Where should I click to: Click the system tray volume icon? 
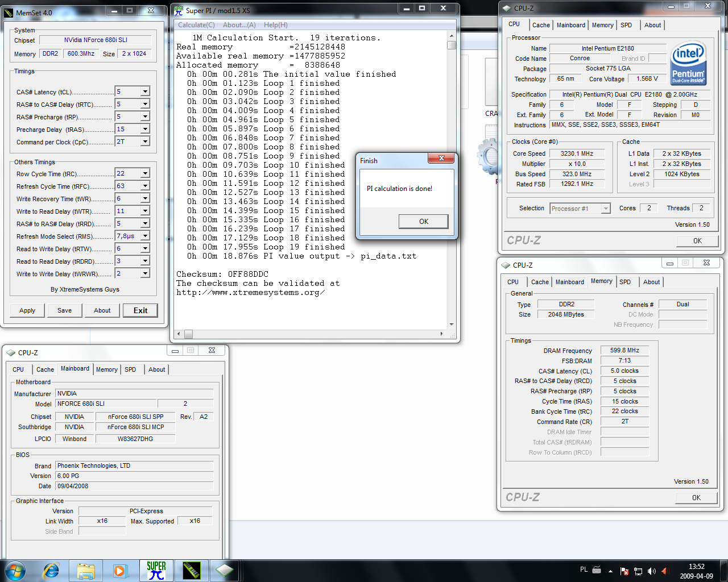pyautogui.click(x=651, y=571)
